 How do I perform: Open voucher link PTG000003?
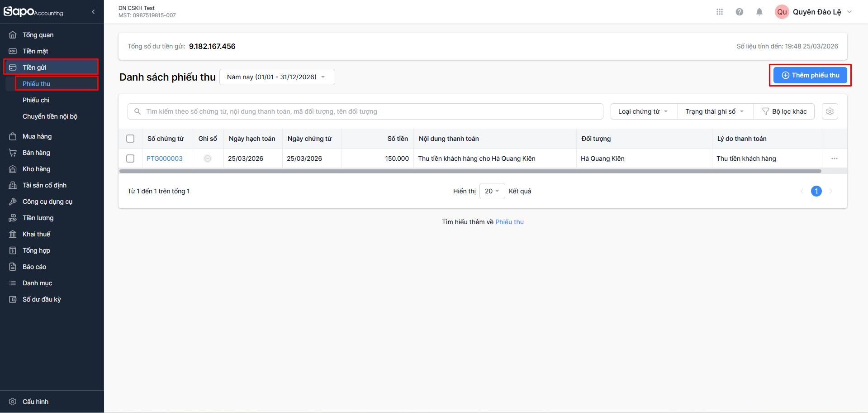click(x=165, y=158)
